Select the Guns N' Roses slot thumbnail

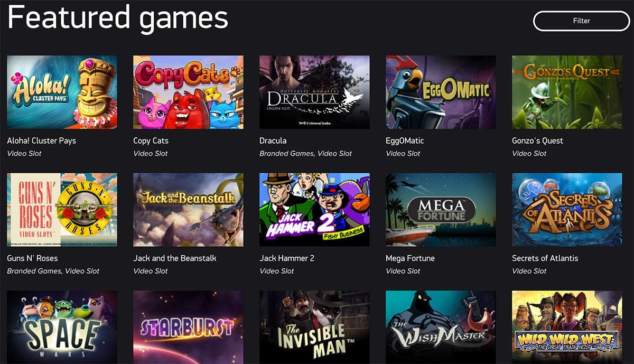[x=62, y=209]
